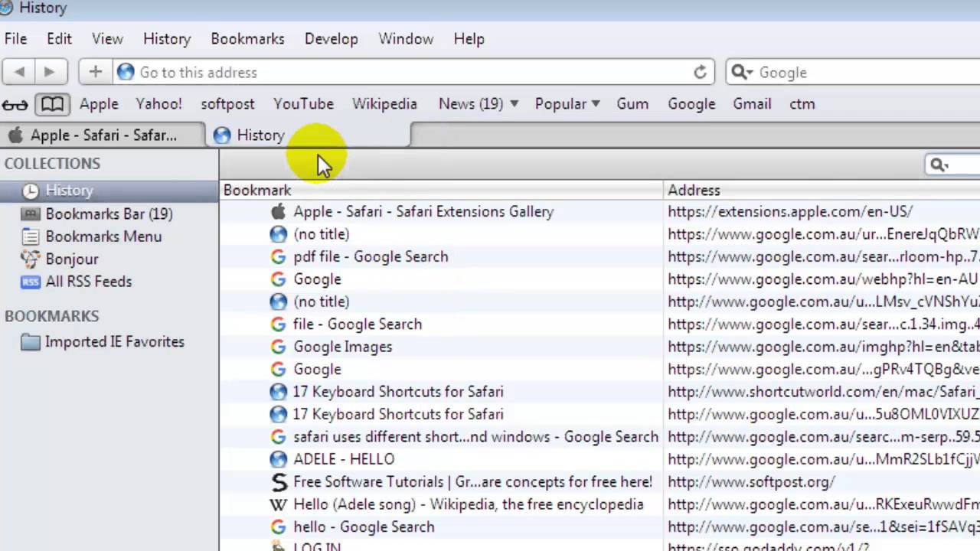Click address http://www.softpost.org/
The image size is (980, 551).
click(x=751, y=482)
